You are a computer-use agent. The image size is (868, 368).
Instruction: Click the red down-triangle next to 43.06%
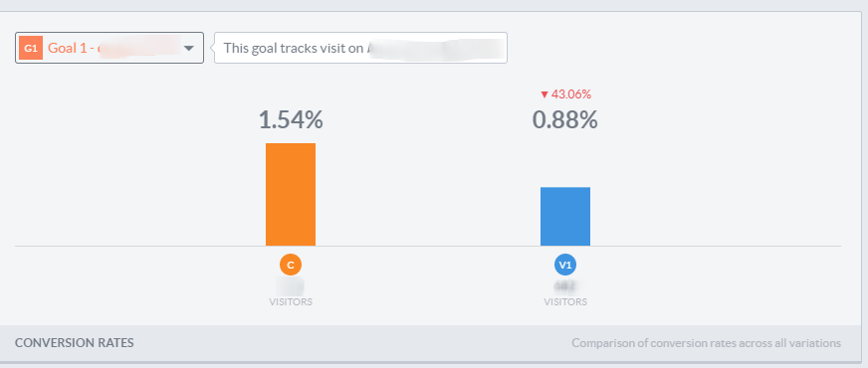click(x=544, y=95)
